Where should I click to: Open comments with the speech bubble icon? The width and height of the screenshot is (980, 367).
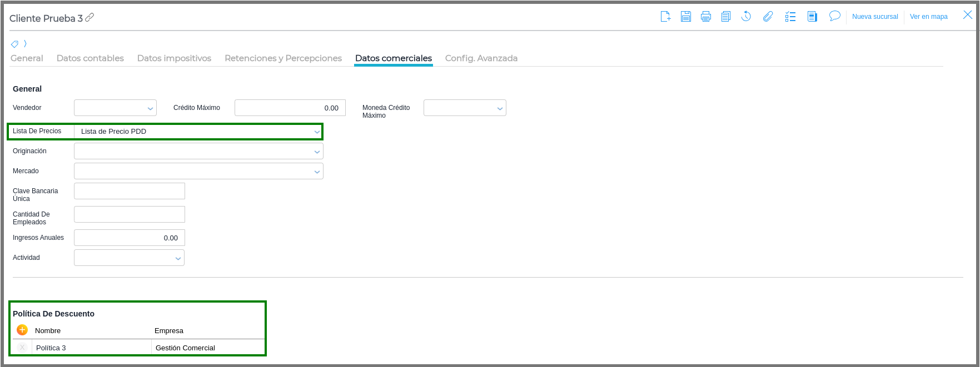pos(834,16)
